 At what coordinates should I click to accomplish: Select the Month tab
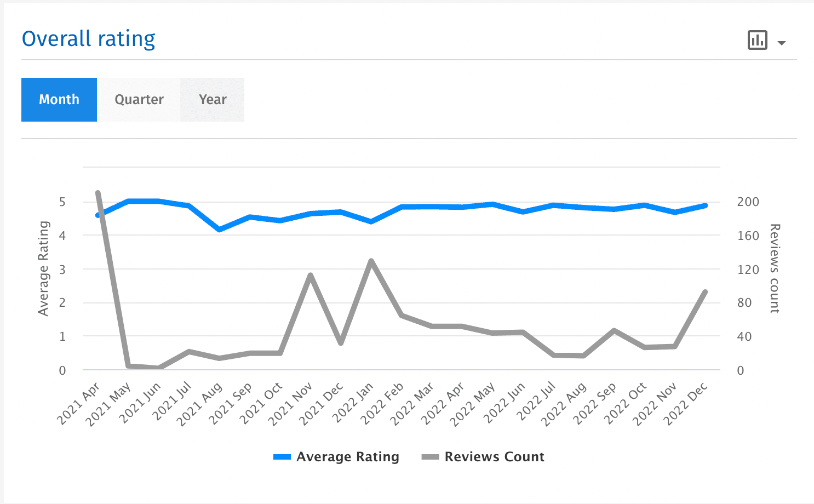pos(59,99)
